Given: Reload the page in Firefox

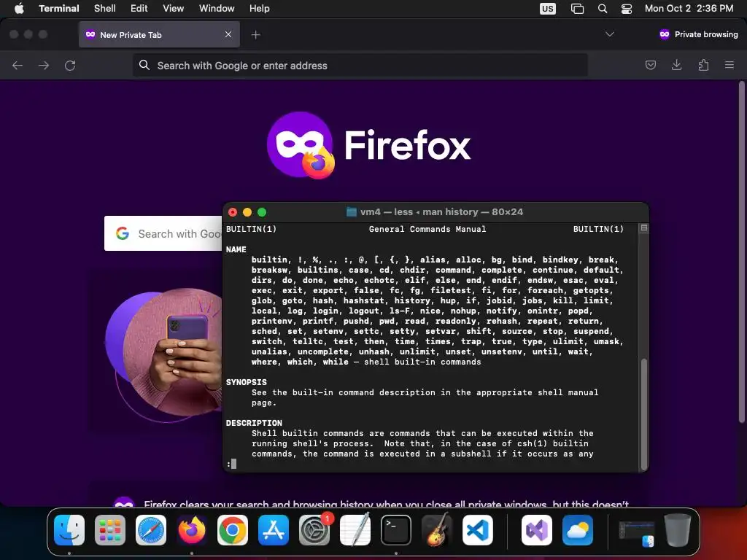Looking at the screenshot, I should click(x=70, y=65).
